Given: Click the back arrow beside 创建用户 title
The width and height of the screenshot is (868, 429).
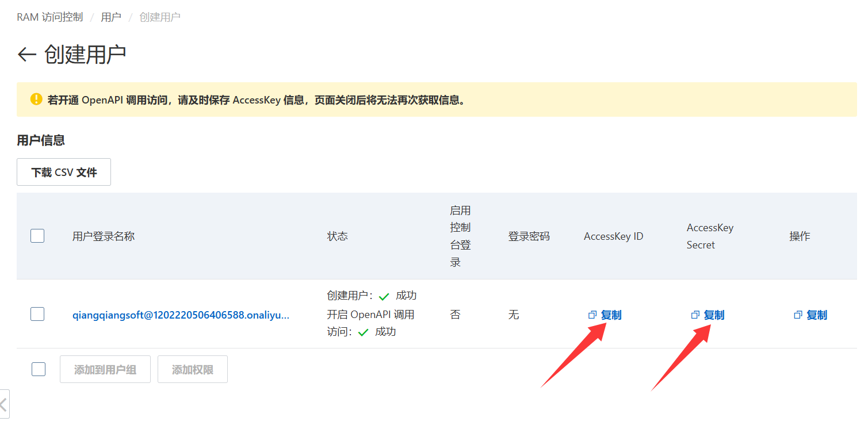Looking at the screenshot, I should [x=26, y=55].
